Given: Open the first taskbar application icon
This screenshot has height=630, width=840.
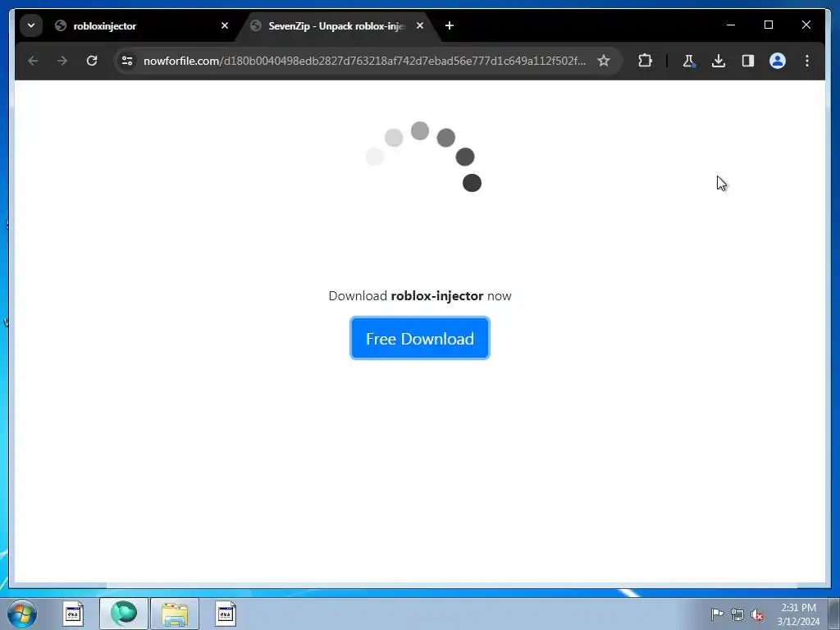Looking at the screenshot, I should tap(73, 614).
